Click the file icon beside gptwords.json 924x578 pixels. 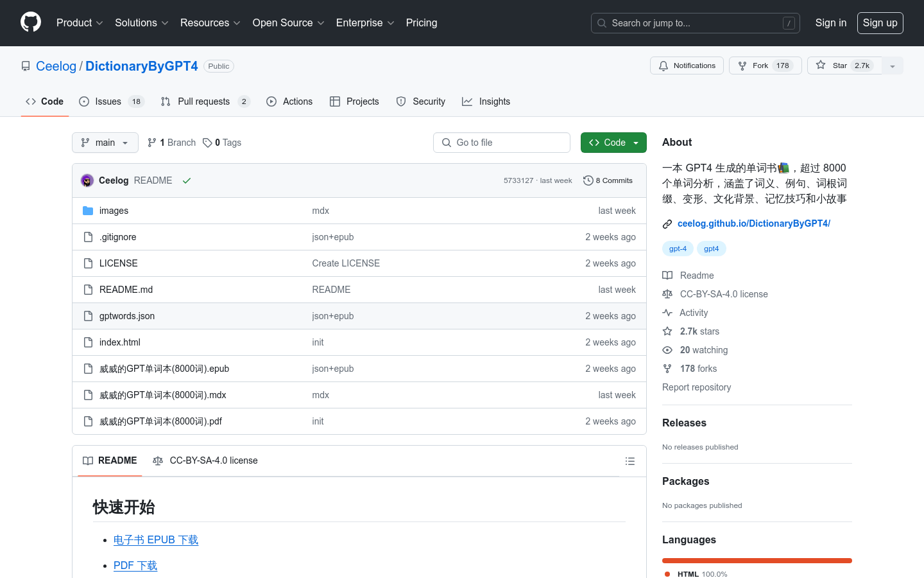[88, 316]
